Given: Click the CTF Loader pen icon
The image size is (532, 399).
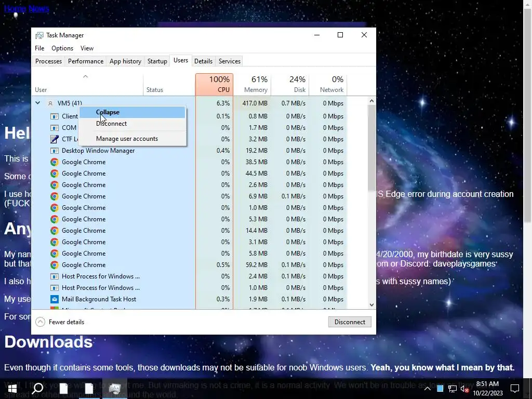Looking at the screenshot, I should 54,139.
